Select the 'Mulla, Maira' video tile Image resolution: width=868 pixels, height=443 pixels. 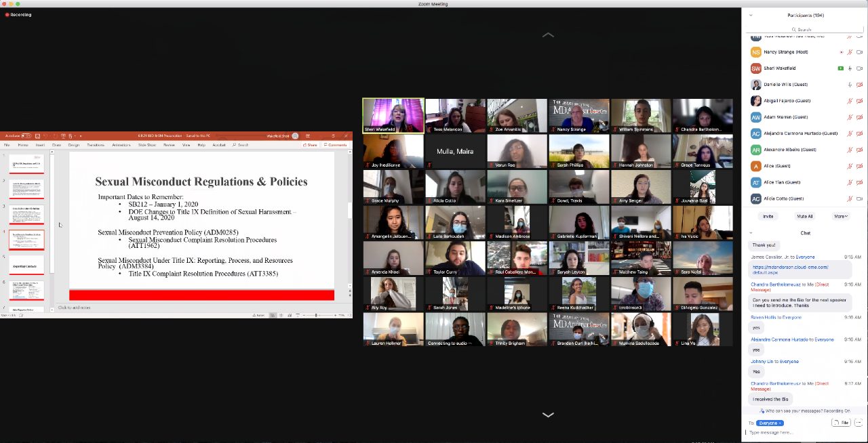pos(455,151)
